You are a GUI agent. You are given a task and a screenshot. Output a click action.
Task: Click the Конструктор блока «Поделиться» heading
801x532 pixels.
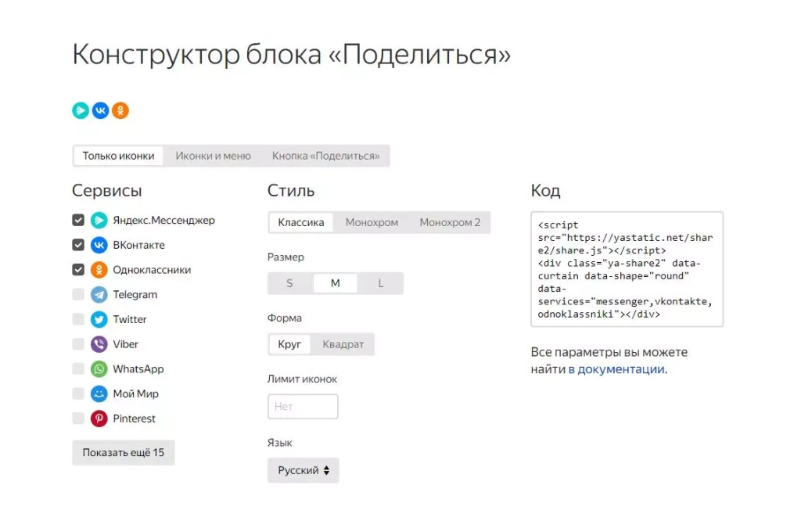click(291, 55)
